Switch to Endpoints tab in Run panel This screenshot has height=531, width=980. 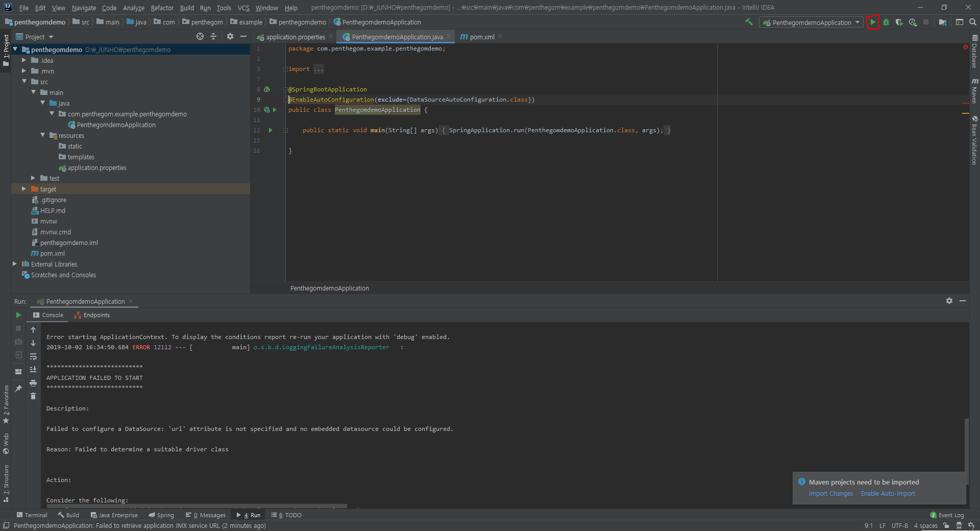click(x=92, y=315)
